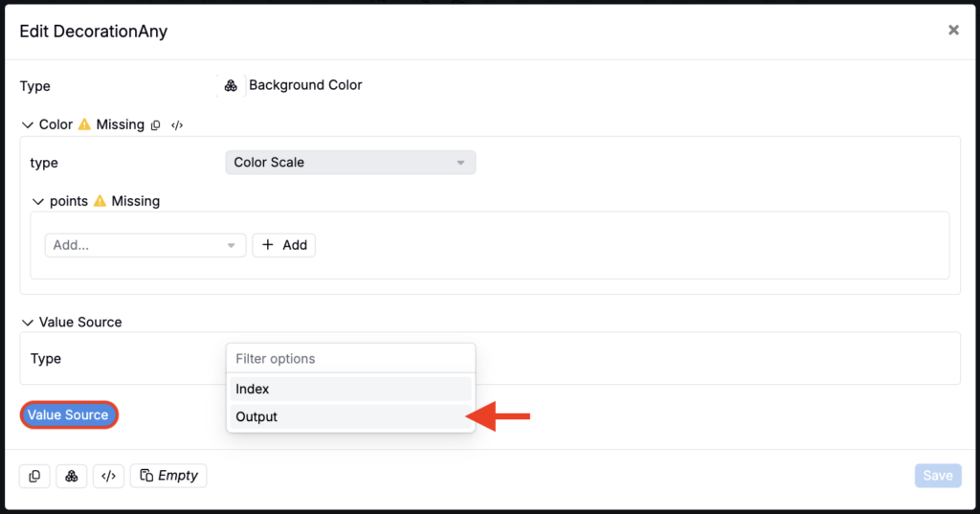Image resolution: width=980 pixels, height=514 pixels.
Task: Click the Empty paste button
Action: [x=168, y=476]
